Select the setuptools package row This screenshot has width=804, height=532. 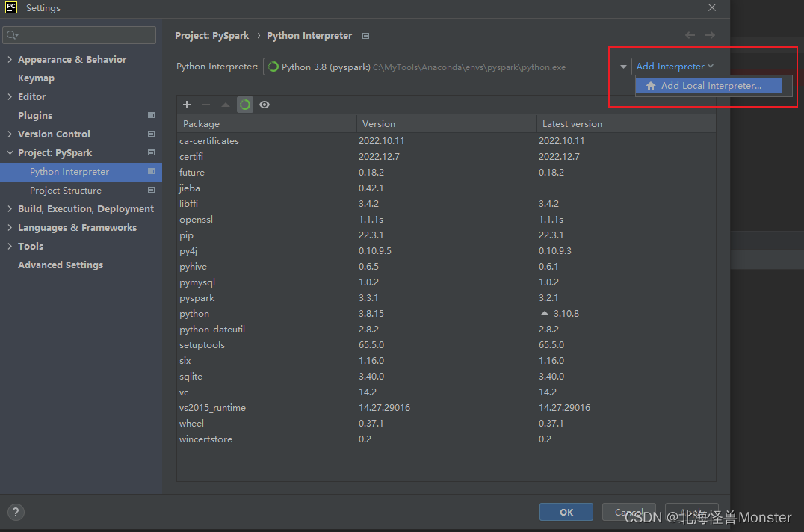[x=446, y=345]
